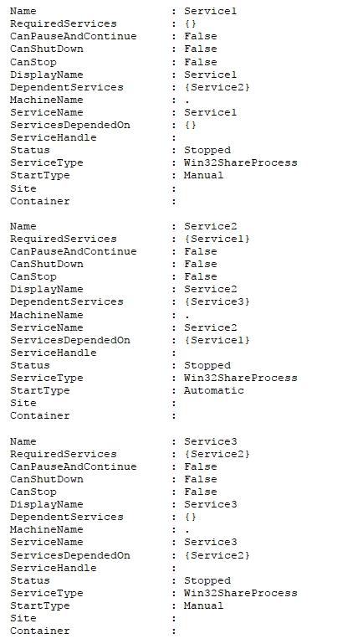Click the Service1 Name value

[210, 11]
